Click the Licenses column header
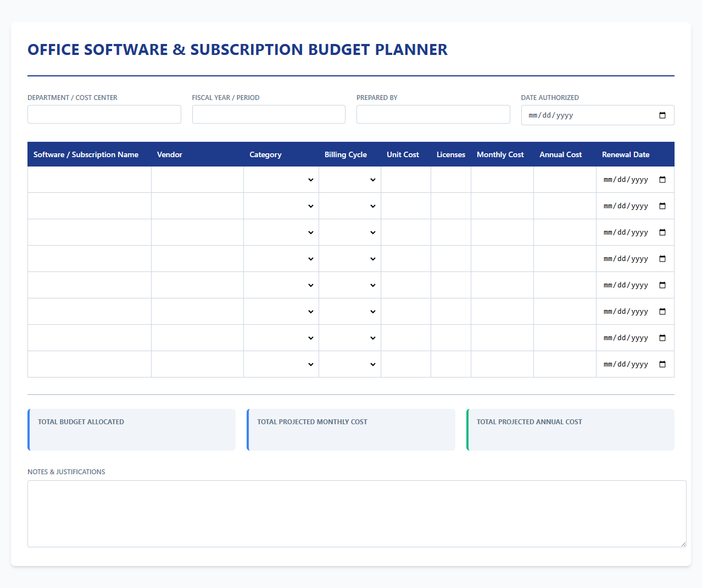 [451, 154]
